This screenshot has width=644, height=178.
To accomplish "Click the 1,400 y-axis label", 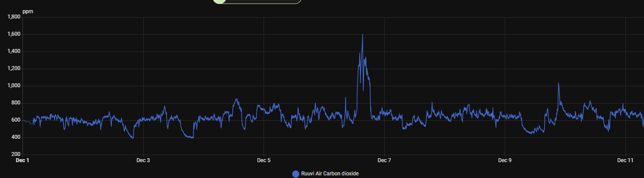I will click(14, 52).
